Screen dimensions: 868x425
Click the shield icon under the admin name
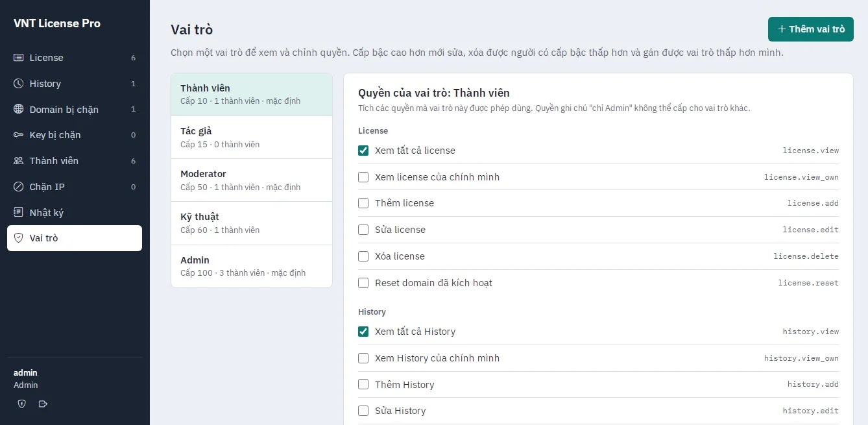[x=22, y=404]
